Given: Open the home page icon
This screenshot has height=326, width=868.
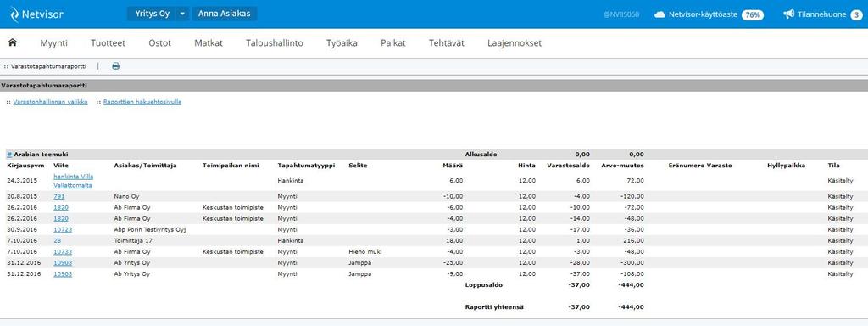Looking at the screenshot, I should 12,42.
